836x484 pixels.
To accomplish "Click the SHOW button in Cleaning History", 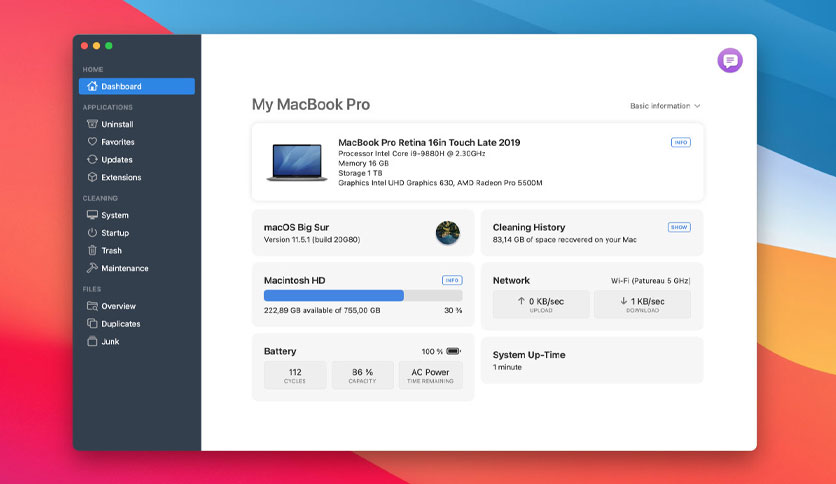I will pos(679,227).
